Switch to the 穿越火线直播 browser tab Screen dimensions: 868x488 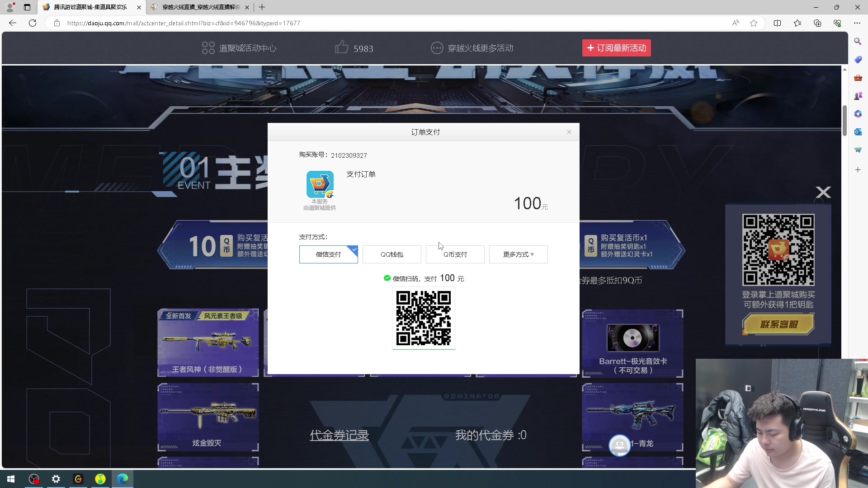(x=194, y=7)
